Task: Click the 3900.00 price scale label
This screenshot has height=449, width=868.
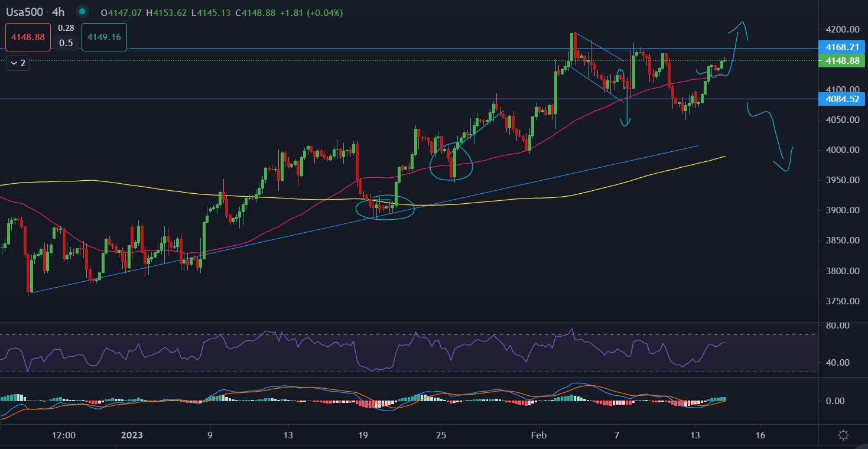Action: (841, 210)
